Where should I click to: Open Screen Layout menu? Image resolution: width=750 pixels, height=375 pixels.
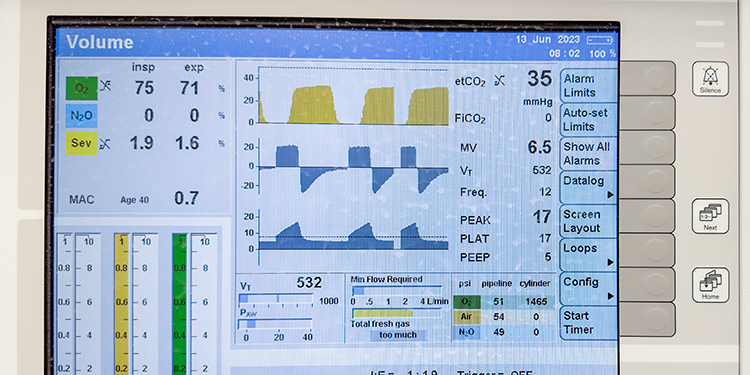[x=588, y=221]
